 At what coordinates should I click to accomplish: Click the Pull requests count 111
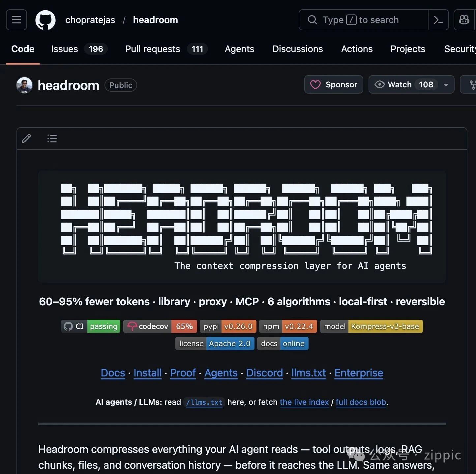(x=197, y=49)
